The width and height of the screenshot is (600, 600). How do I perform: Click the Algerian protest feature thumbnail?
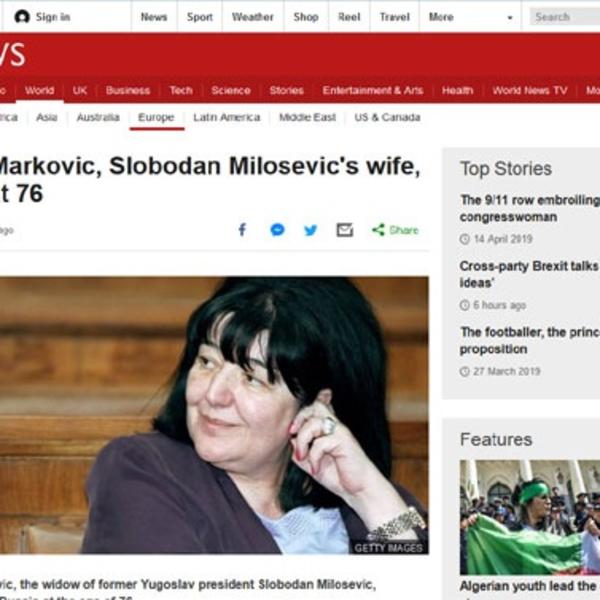(x=530, y=517)
